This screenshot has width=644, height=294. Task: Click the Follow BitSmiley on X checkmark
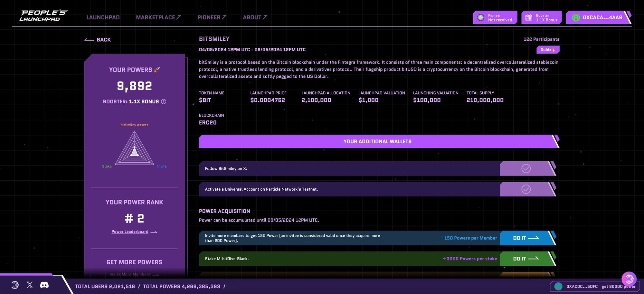point(526,168)
